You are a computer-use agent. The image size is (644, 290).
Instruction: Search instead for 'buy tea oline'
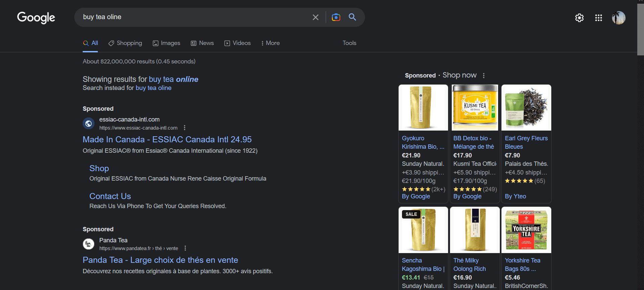click(x=153, y=88)
